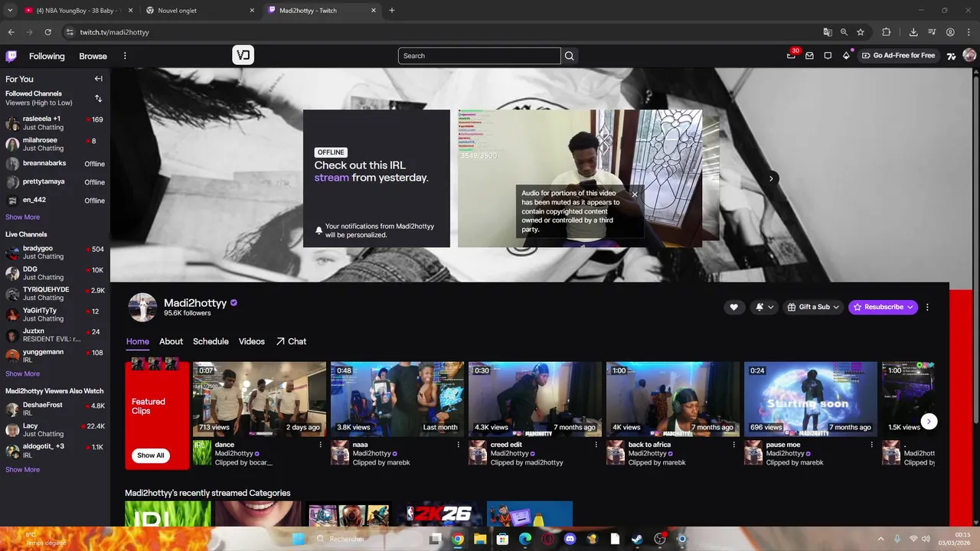Open Chrome downloads icon
Image resolution: width=980 pixels, height=551 pixels.
pos(913,32)
